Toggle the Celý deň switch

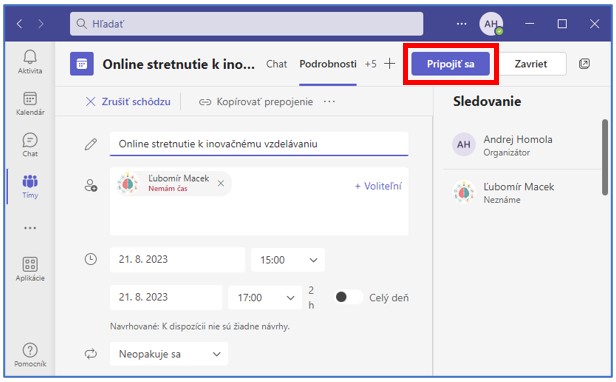pyautogui.click(x=348, y=297)
